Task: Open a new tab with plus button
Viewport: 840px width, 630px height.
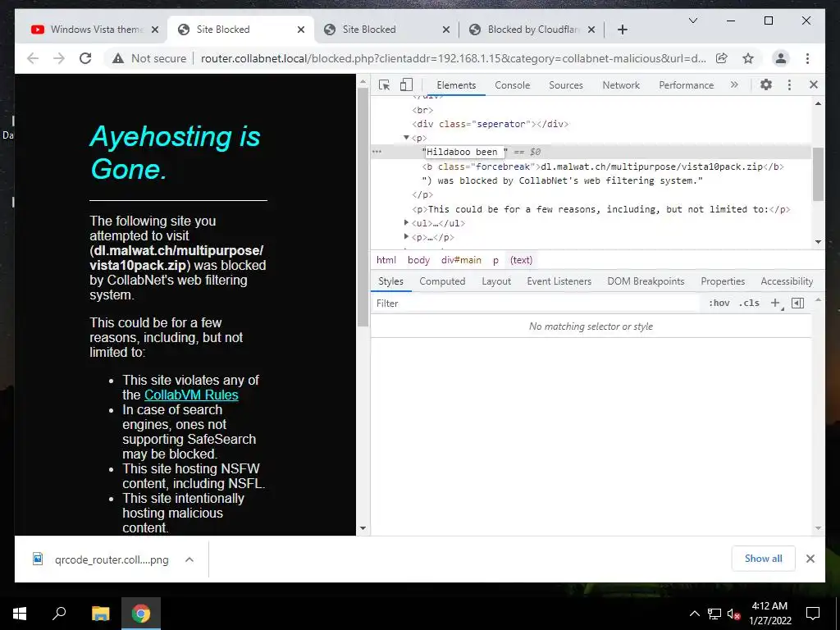Action: click(x=622, y=30)
